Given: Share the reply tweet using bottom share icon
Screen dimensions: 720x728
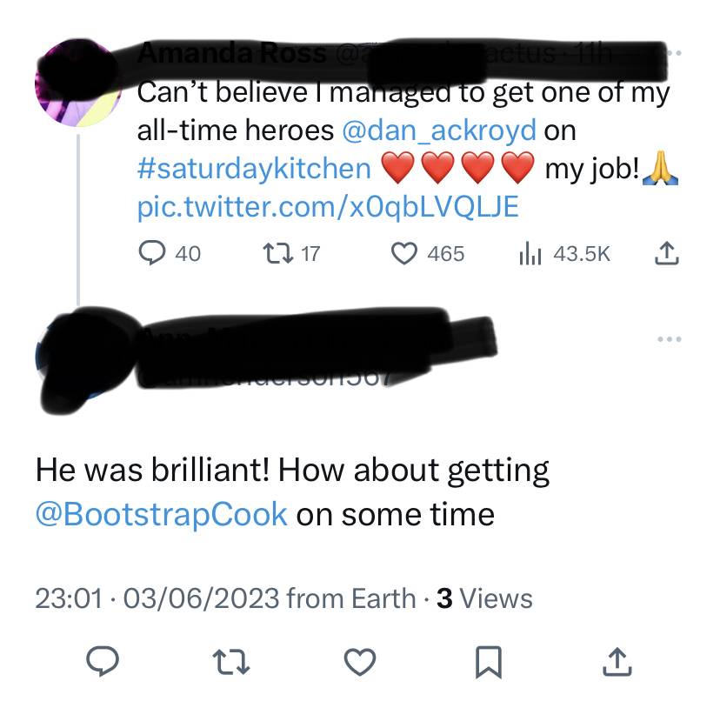Looking at the screenshot, I should pos(617,661).
